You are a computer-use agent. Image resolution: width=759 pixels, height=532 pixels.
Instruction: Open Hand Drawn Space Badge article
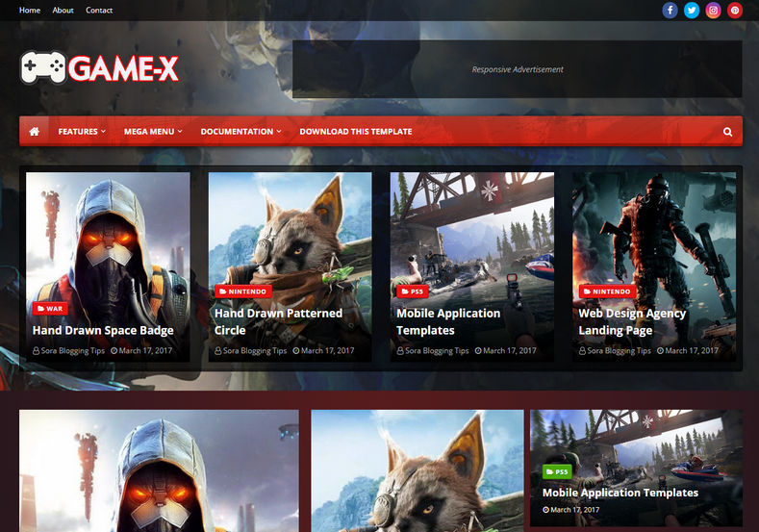pyautogui.click(x=103, y=330)
